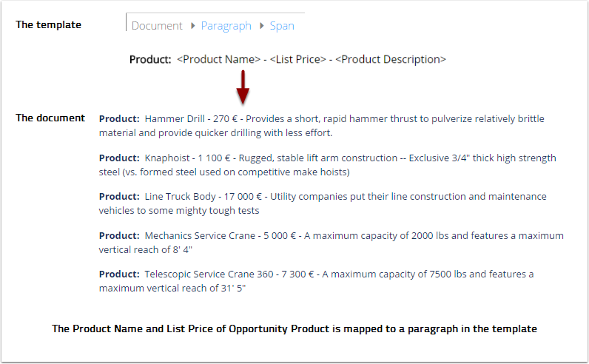Click the arrow between Document and Paragraph

192,26
